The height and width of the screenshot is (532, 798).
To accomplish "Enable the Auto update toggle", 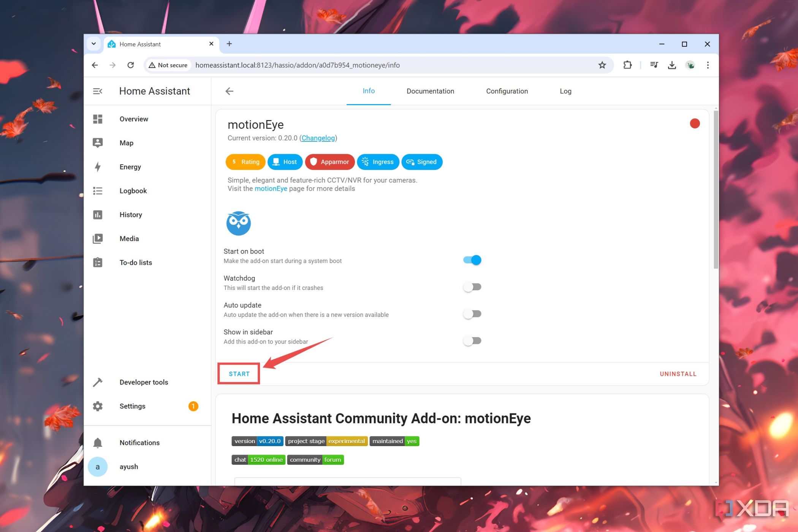I will tap(472, 313).
